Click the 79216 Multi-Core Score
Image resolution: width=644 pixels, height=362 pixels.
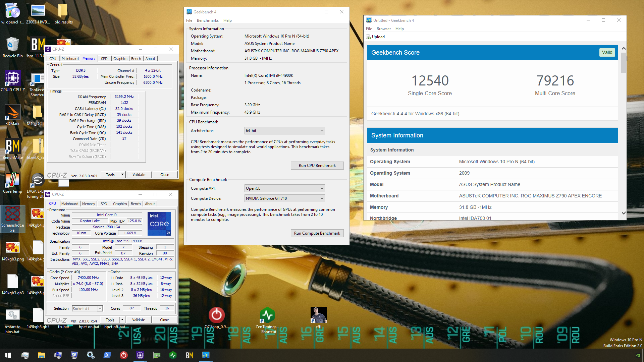[555, 80]
